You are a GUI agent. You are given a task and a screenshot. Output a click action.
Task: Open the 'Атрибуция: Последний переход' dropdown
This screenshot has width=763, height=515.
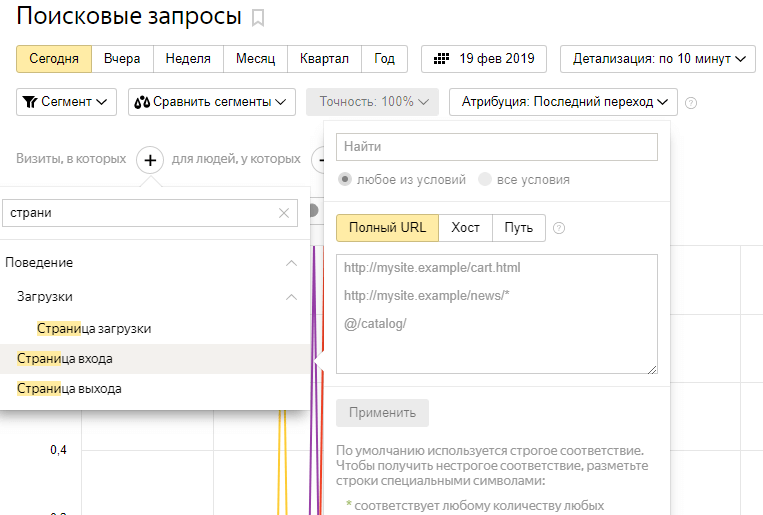[x=564, y=102]
